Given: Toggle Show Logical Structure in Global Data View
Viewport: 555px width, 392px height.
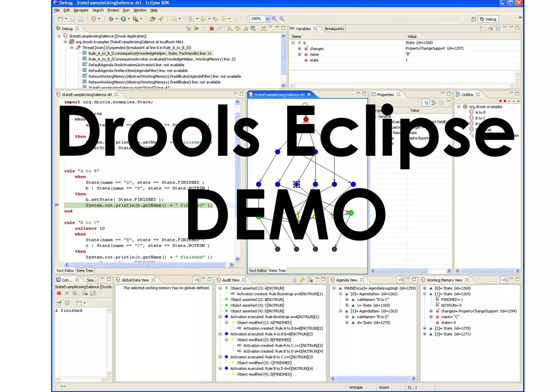Looking at the screenshot, I should point(196,280).
